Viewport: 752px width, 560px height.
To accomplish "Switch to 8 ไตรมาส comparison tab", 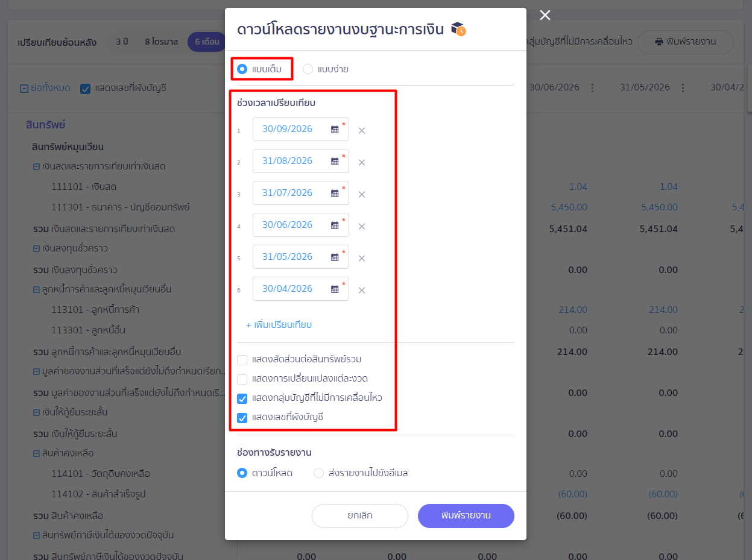I will tap(161, 42).
